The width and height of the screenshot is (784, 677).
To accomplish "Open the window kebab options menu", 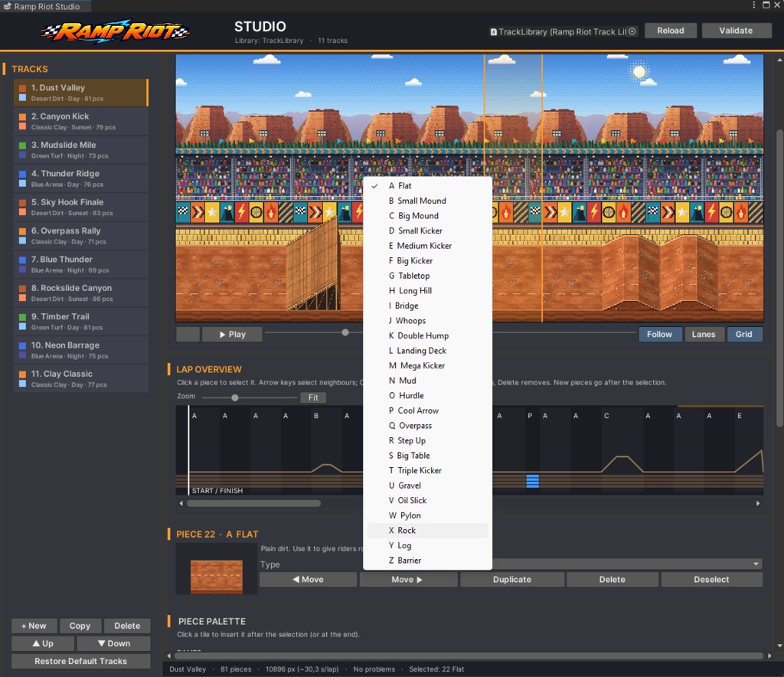I will (x=753, y=5).
